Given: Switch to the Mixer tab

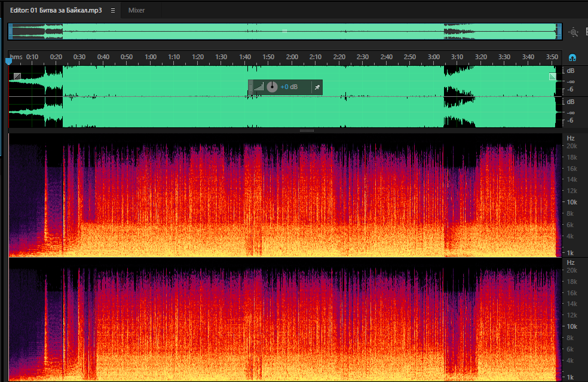Looking at the screenshot, I should 136,11.
